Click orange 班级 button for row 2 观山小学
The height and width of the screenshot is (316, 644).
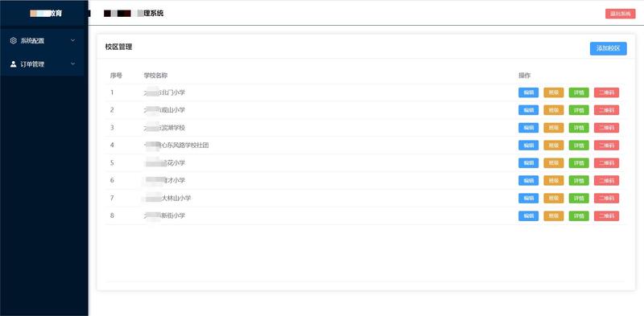(554, 110)
